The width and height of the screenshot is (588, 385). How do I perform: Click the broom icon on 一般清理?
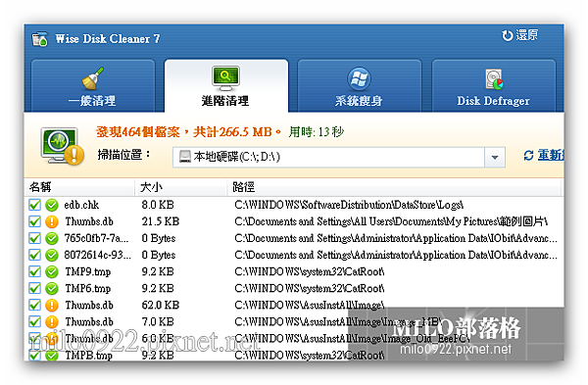tap(93, 78)
